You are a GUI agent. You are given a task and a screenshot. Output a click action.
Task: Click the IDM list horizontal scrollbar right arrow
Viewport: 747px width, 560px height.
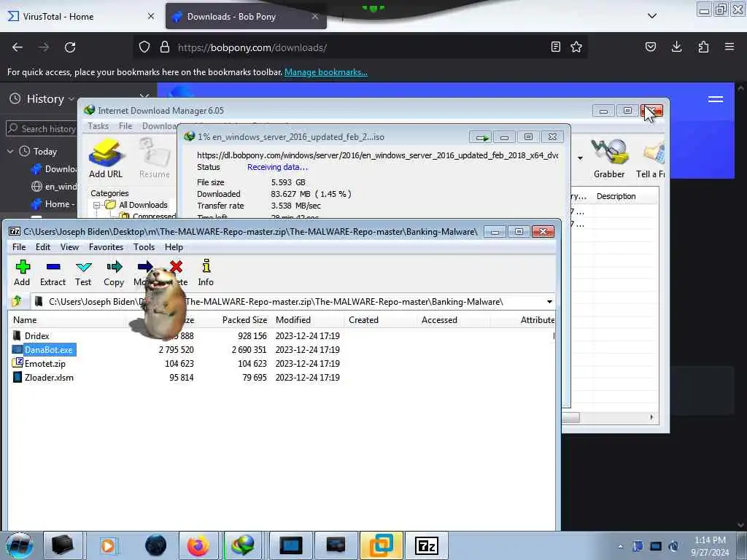tap(651, 418)
